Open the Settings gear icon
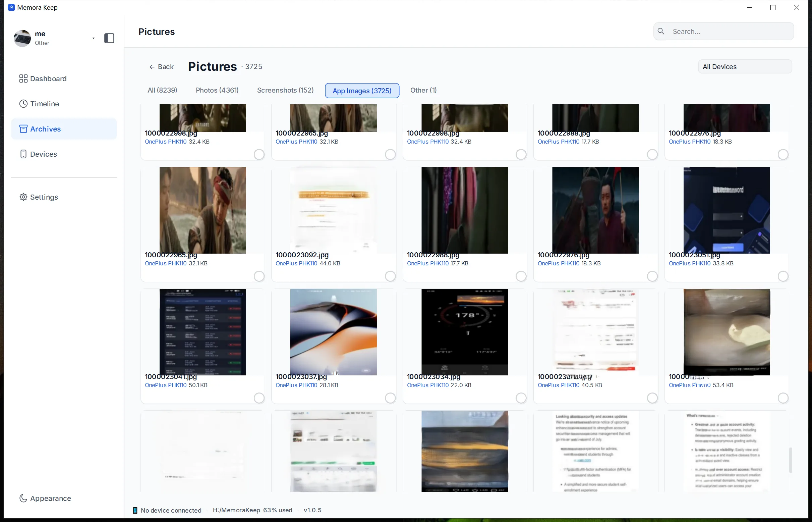Image resolution: width=812 pixels, height=522 pixels. [23, 197]
